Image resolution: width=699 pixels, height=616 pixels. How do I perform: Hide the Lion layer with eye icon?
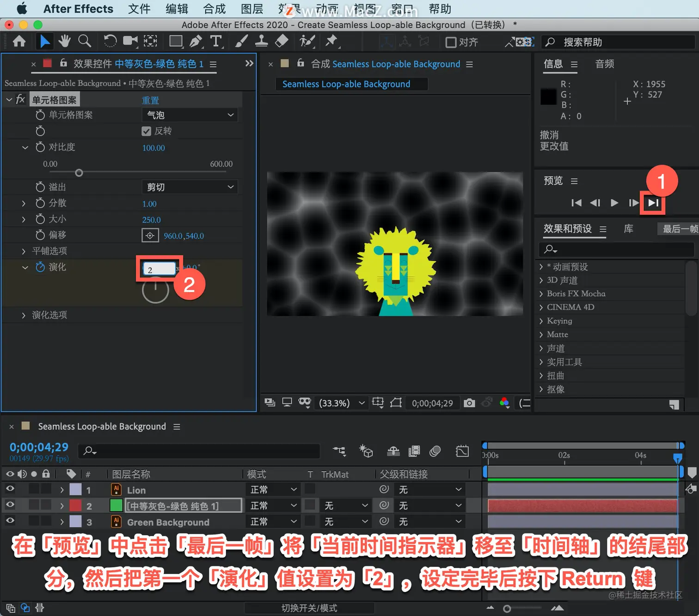click(x=10, y=489)
